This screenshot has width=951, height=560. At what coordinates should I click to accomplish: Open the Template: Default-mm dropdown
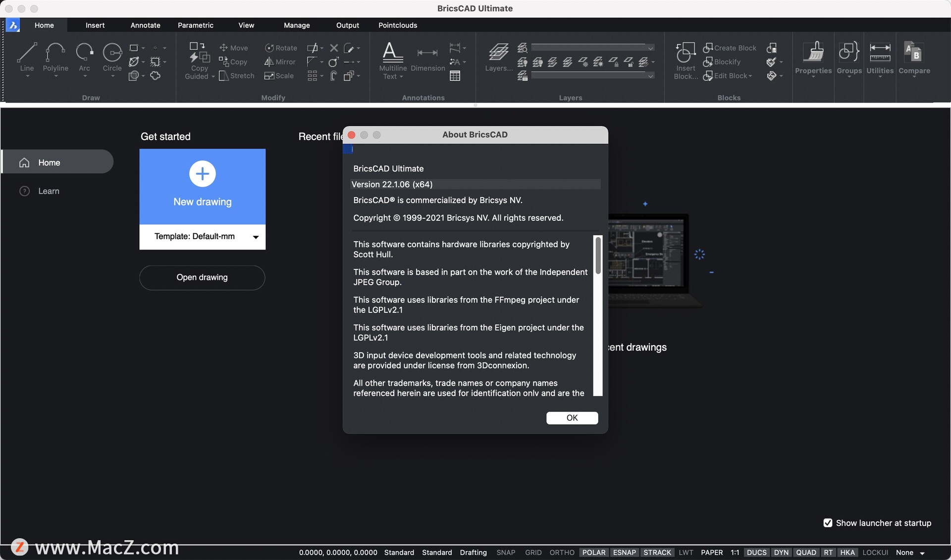[202, 237]
